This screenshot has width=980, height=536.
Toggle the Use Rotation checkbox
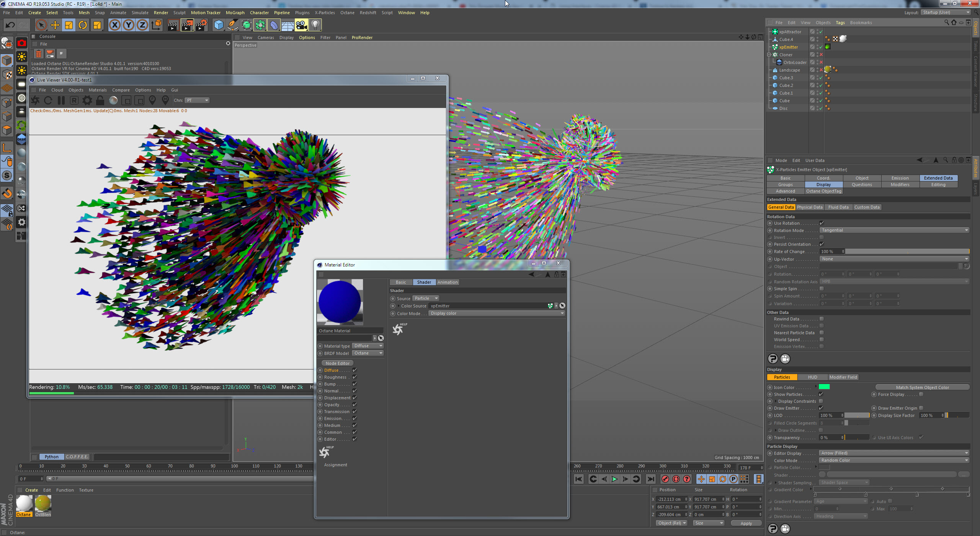pyautogui.click(x=822, y=223)
